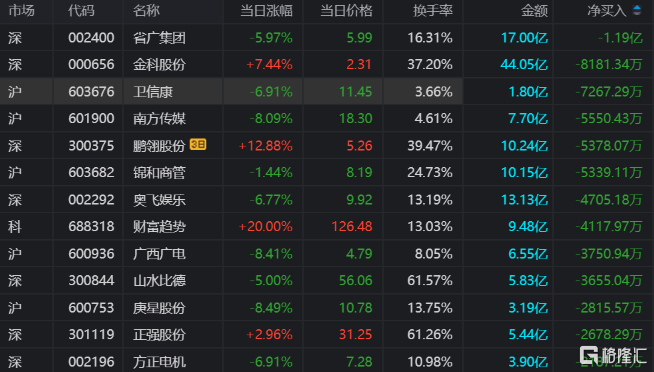This screenshot has width=654, height=372.
Task: Click 奥飞娱乐 stock name
Action: tap(159, 200)
